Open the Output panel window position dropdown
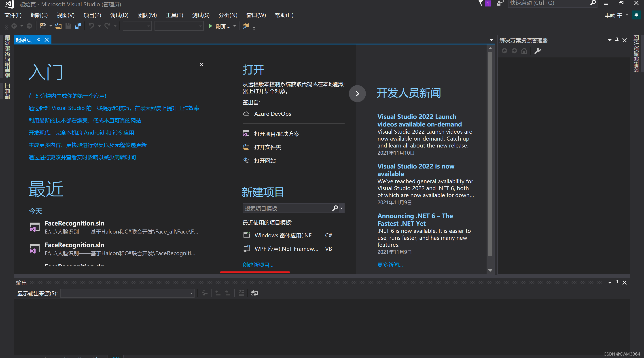Viewport: 644px width, 358px height. [x=610, y=282]
